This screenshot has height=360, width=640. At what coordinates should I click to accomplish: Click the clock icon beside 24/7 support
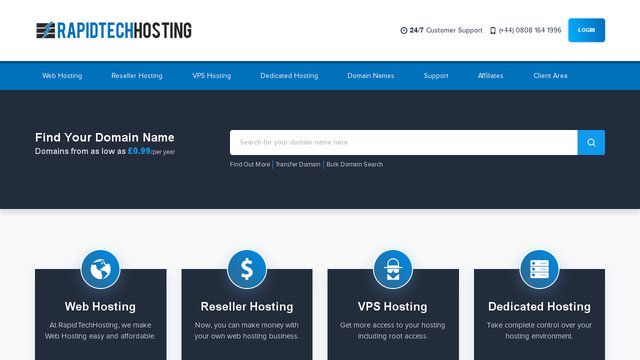[404, 31]
